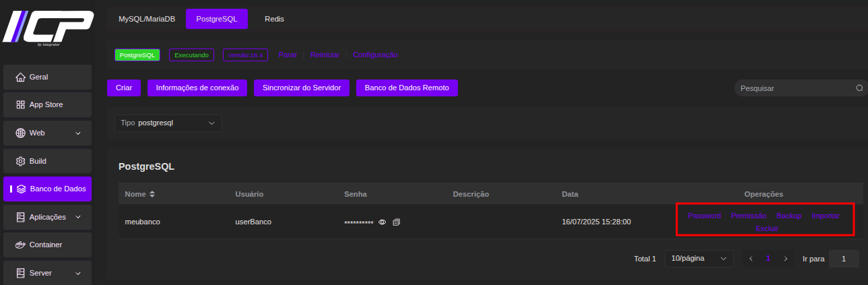Switch to the MySQL/MariaDB tab
868x285 pixels.
147,19
